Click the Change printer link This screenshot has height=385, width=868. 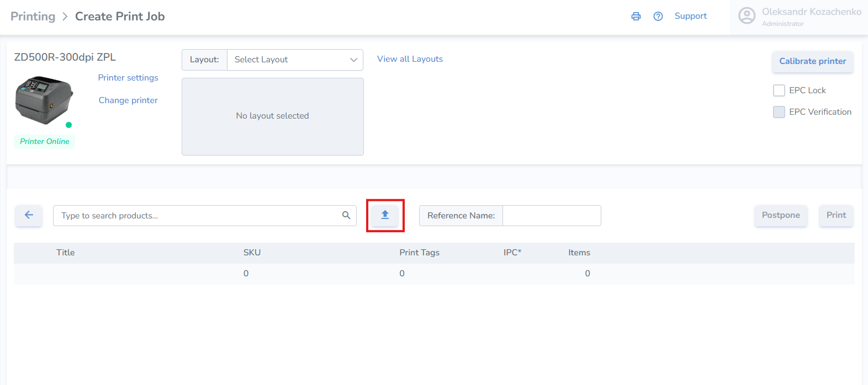(x=128, y=100)
